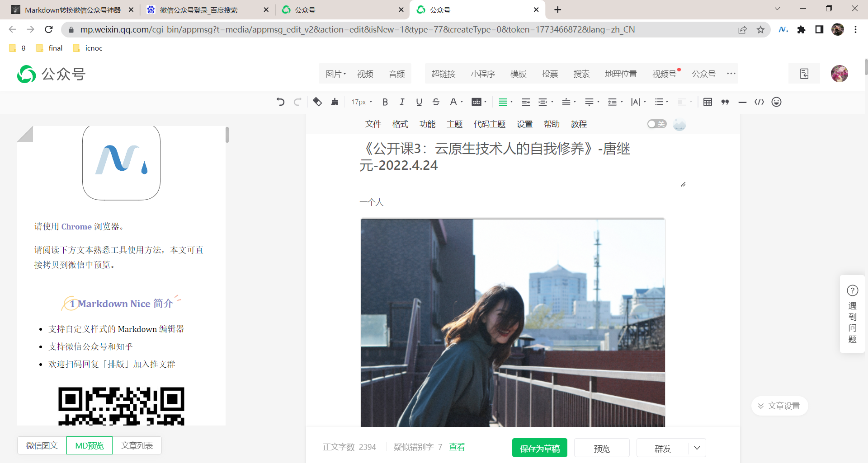Toggle underline formatting
Image resolution: width=868 pixels, height=463 pixels.
tap(419, 102)
